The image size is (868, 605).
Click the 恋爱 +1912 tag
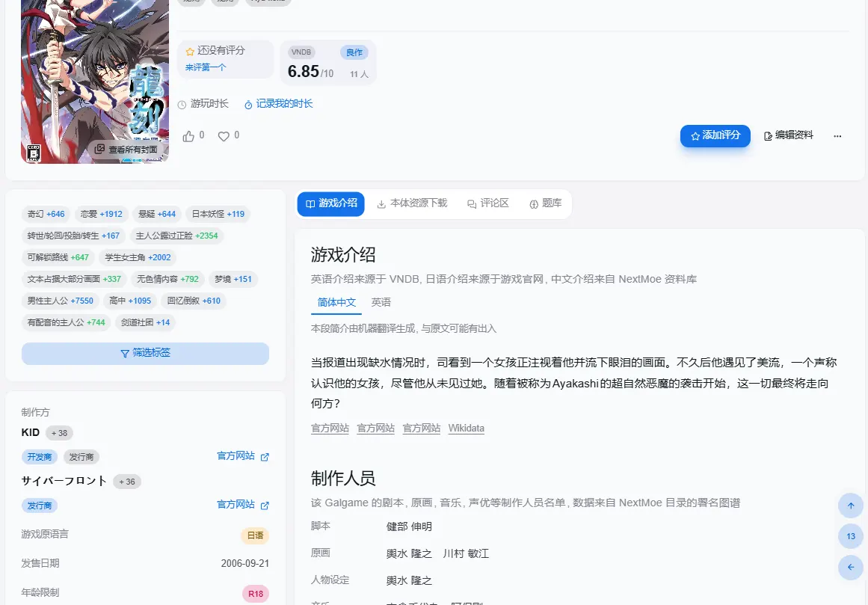[101, 214]
